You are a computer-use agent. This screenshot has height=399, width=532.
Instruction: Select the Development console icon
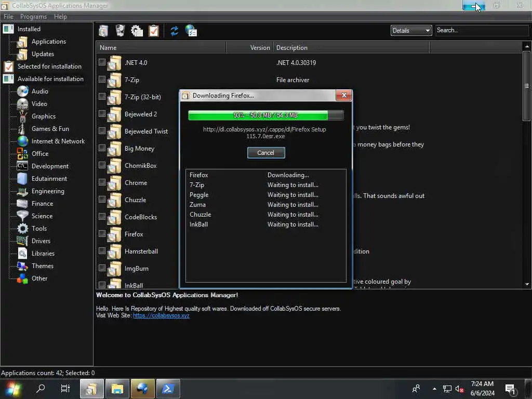click(x=22, y=166)
